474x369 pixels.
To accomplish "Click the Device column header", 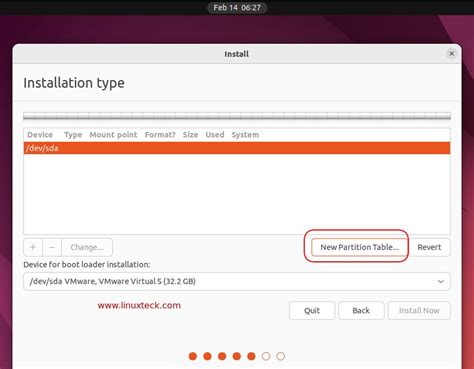I will [40, 135].
